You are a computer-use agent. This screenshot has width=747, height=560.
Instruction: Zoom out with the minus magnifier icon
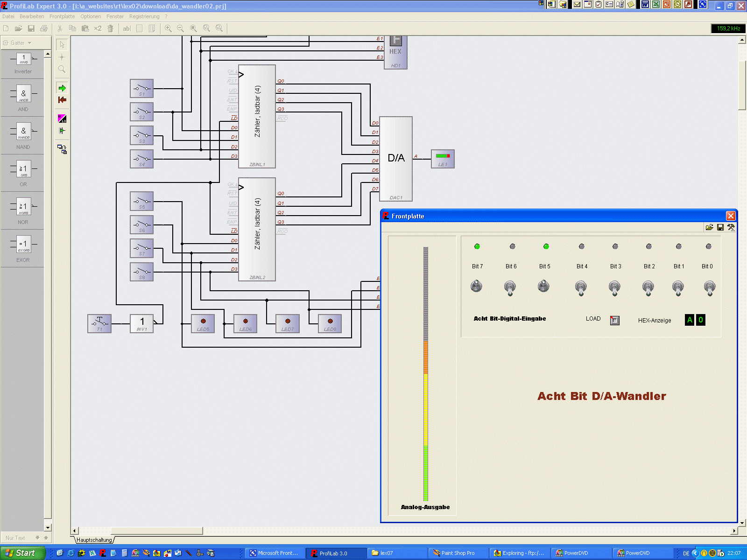181,28
